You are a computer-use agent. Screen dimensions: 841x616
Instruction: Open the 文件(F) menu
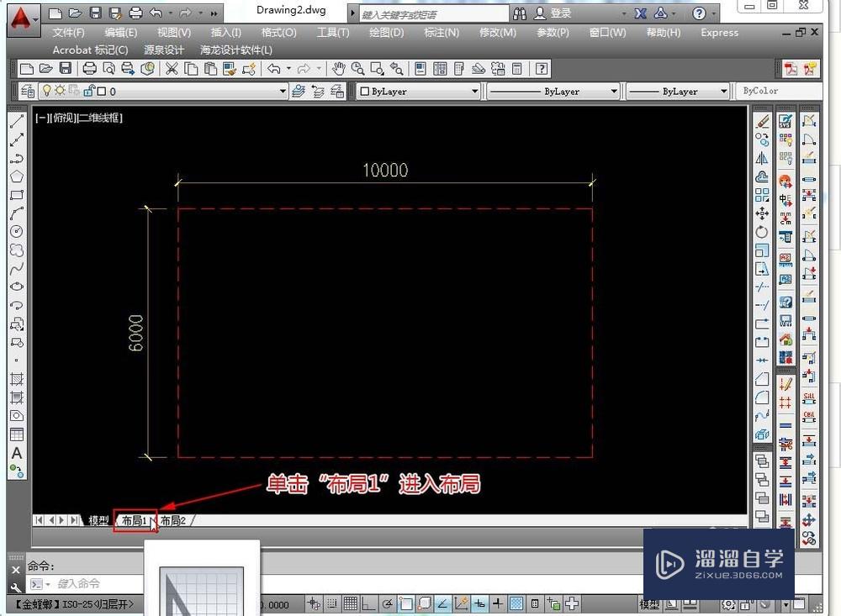pyautogui.click(x=68, y=33)
